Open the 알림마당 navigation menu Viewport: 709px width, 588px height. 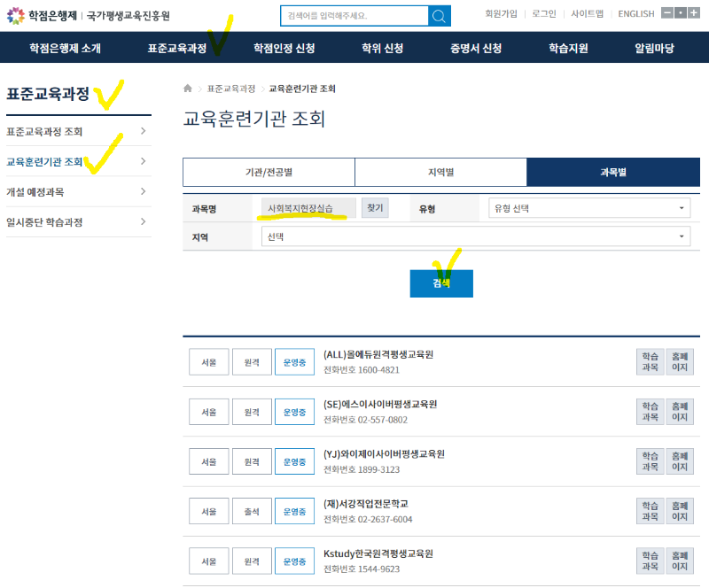tap(654, 50)
